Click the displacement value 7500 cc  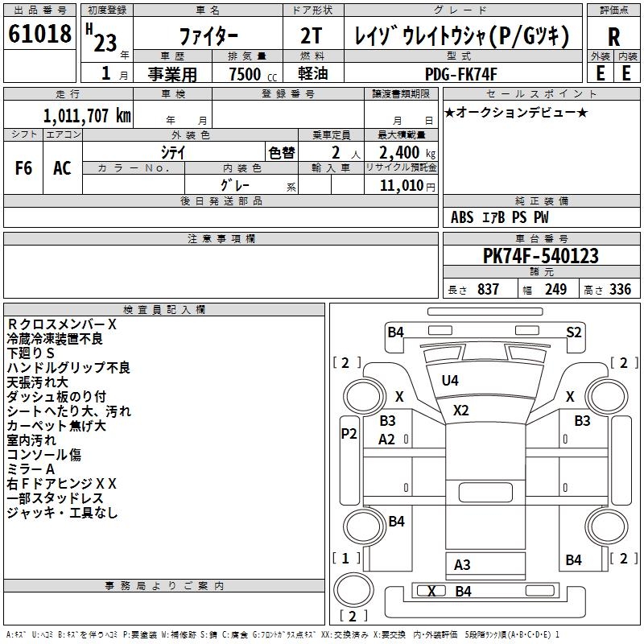[253, 74]
